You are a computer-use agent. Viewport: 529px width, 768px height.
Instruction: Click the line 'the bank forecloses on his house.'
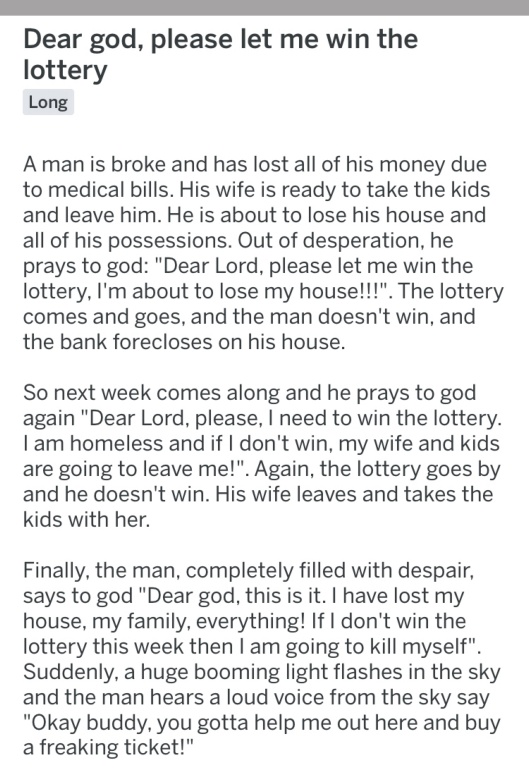[184, 341]
